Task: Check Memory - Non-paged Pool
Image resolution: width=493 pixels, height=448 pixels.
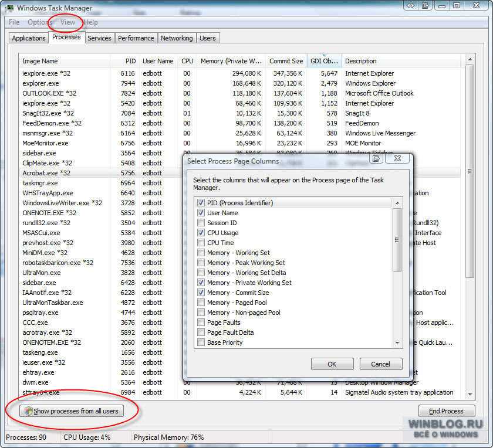Action: tap(201, 313)
